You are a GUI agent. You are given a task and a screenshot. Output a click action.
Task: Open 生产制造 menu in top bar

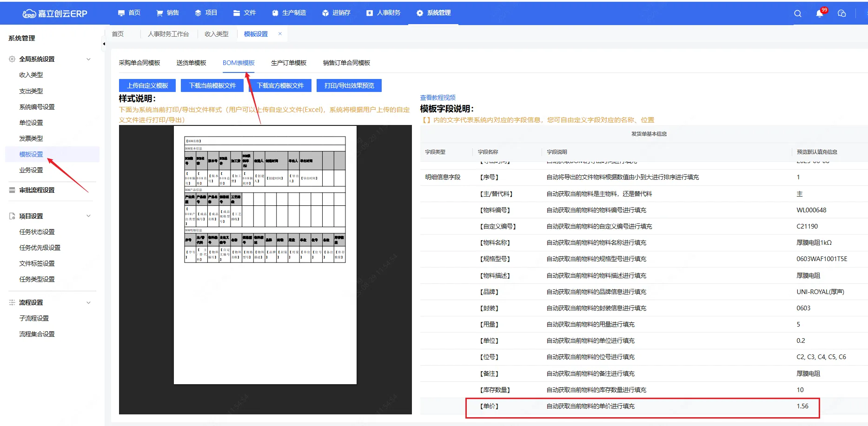tap(289, 13)
